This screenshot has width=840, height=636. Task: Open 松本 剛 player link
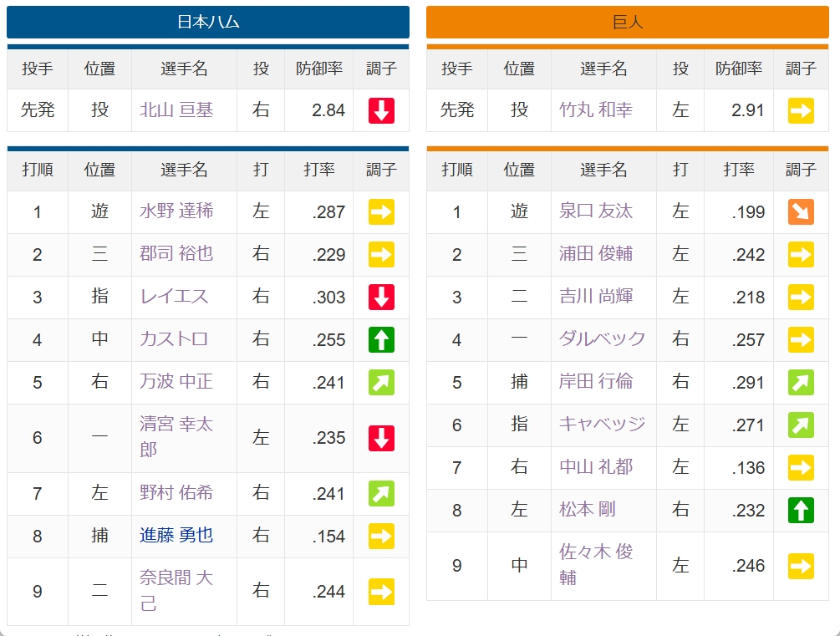[x=587, y=510]
